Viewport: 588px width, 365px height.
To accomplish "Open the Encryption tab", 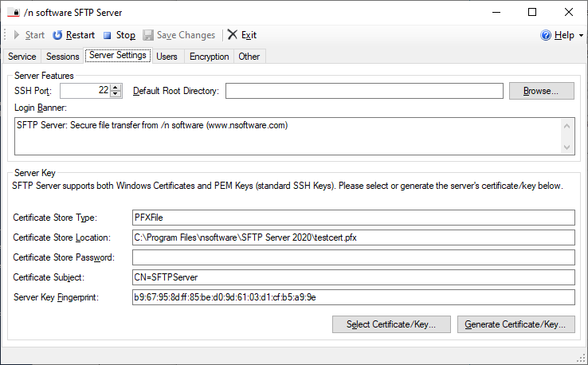I will tap(210, 57).
